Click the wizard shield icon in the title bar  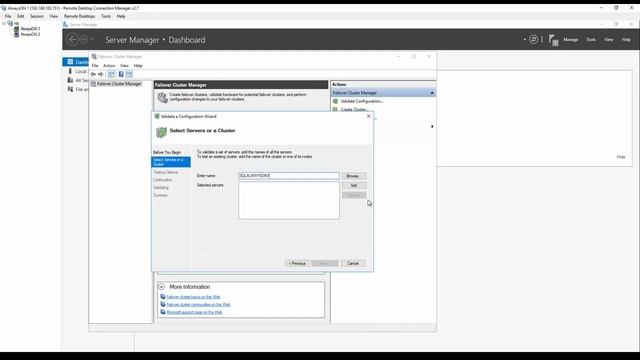tap(157, 116)
